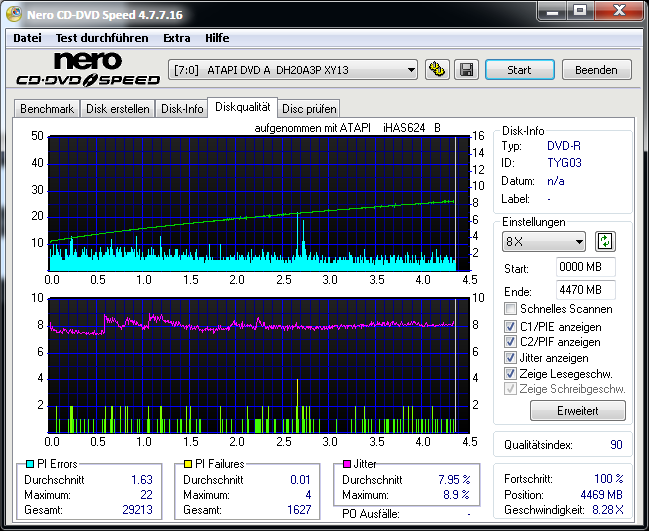Click the disc ID TYG03

564,163
